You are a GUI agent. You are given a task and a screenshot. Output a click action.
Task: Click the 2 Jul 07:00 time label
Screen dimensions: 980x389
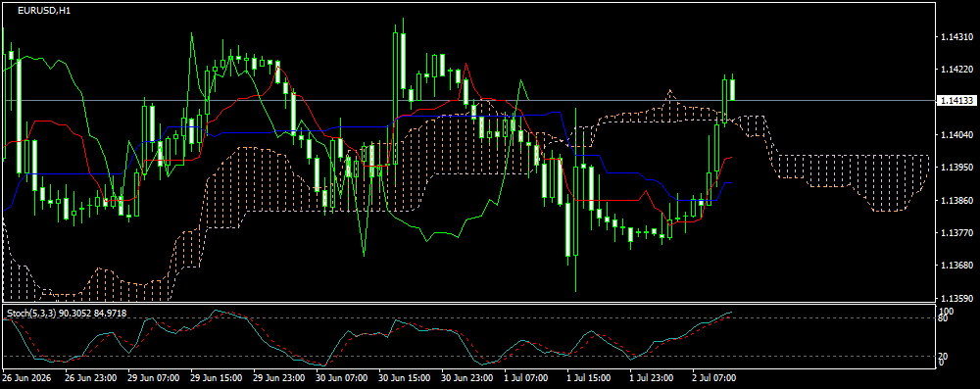pos(714,378)
